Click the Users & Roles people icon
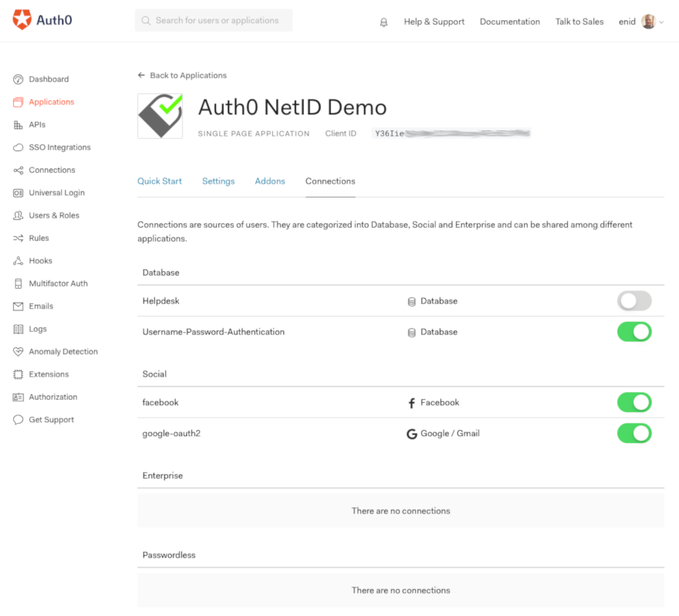This screenshot has width=679, height=616. pos(19,215)
